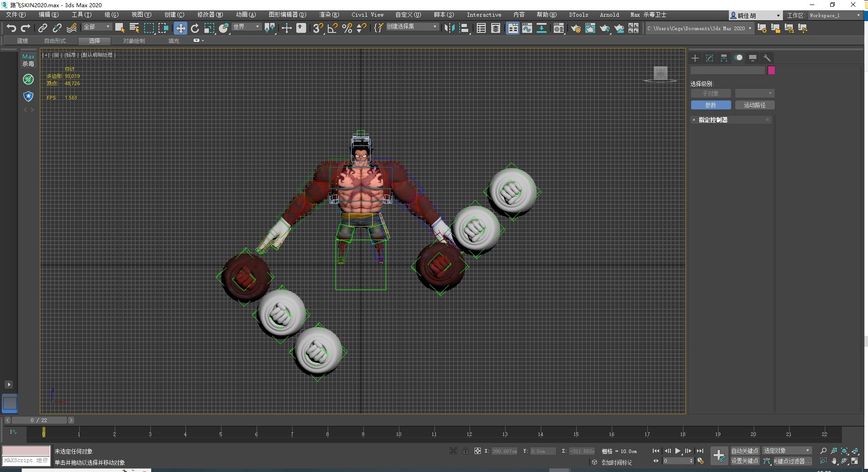Toggle Key Mode

[x=656, y=461]
